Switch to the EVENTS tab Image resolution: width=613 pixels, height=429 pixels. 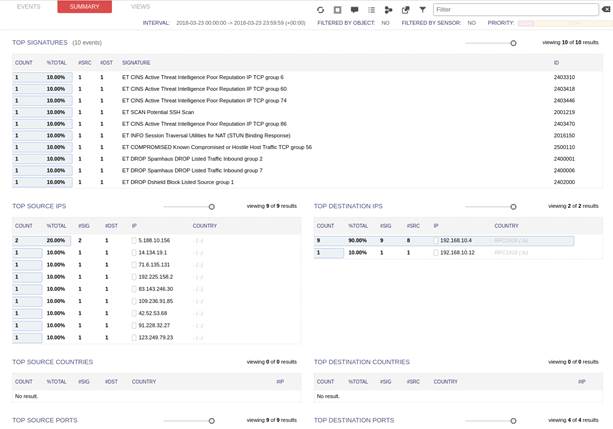(x=29, y=7)
